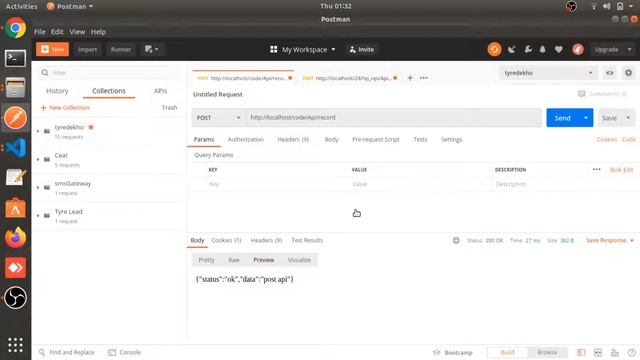Expand the smsGateway collection

pyautogui.click(x=38, y=187)
